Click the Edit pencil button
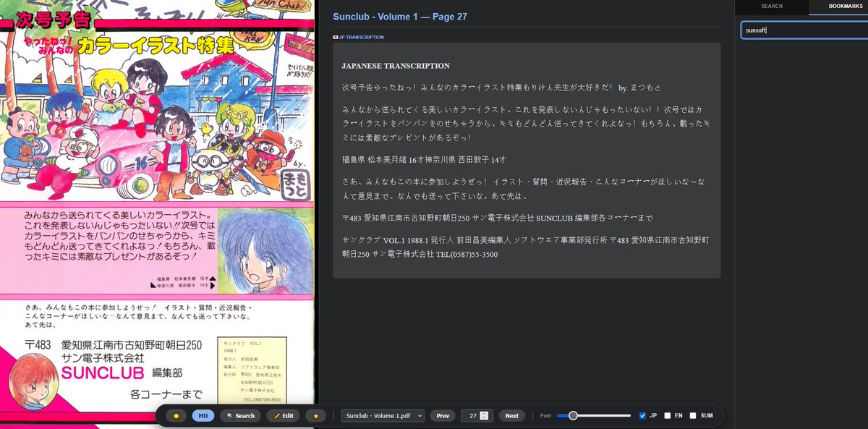Screen dimensions: 868x429 point(284,416)
